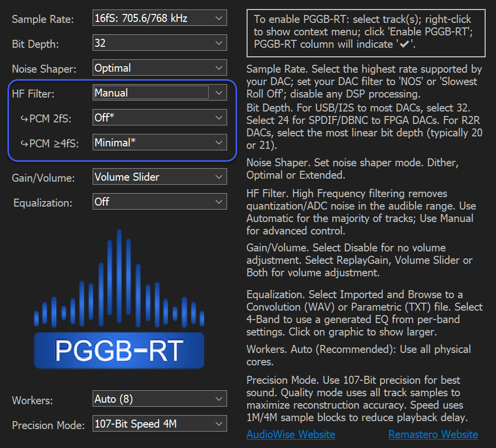Select the help text mentioning ReplayGain
Image resolution: width=496 pixels, height=448 pixels.
pyautogui.click(x=360, y=260)
